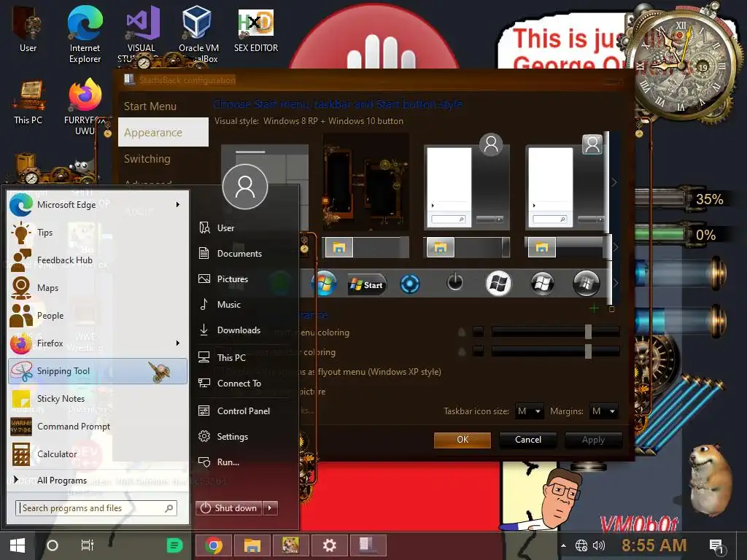The width and height of the screenshot is (747, 560).
Task: Open the This PC desktop icon
Action: (x=28, y=102)
